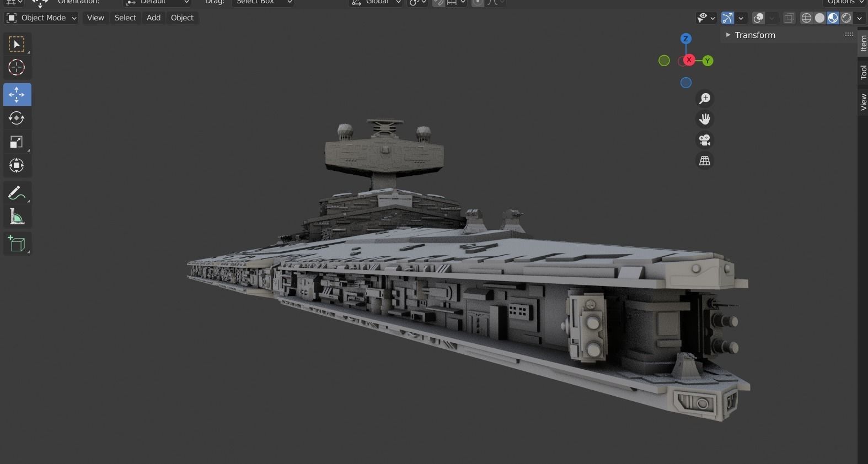The image size is (868, 464).
Task: Open the visibility and selectability dropdown
Action: click(x=706, y=18)
